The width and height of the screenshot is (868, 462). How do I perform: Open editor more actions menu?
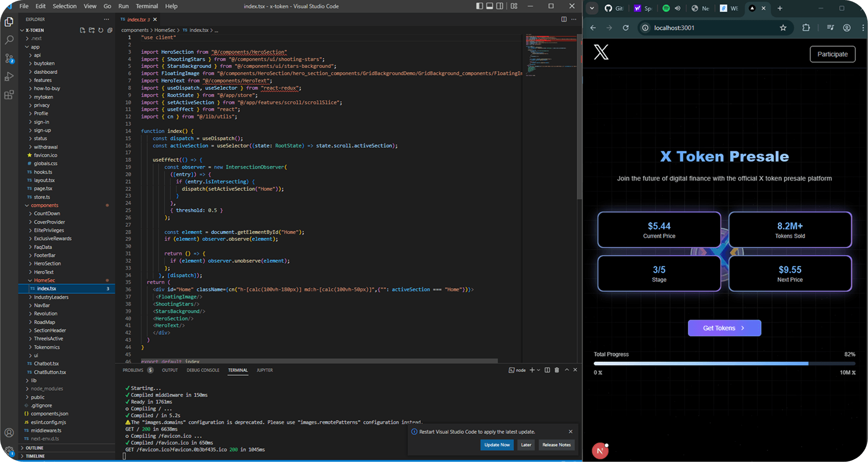point(574,19)
